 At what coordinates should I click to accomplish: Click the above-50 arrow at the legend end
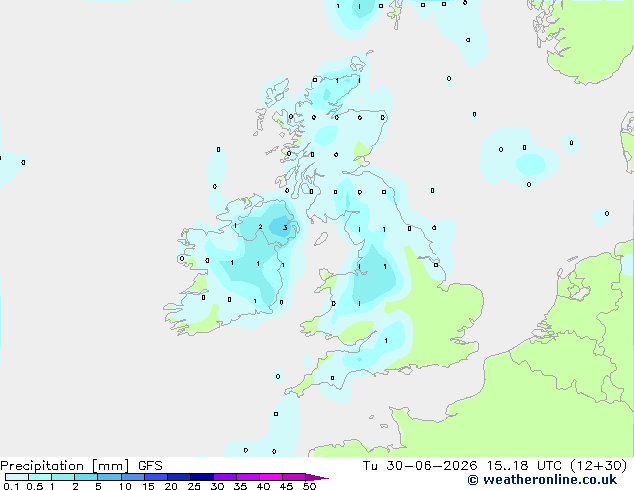pos(317,477)
